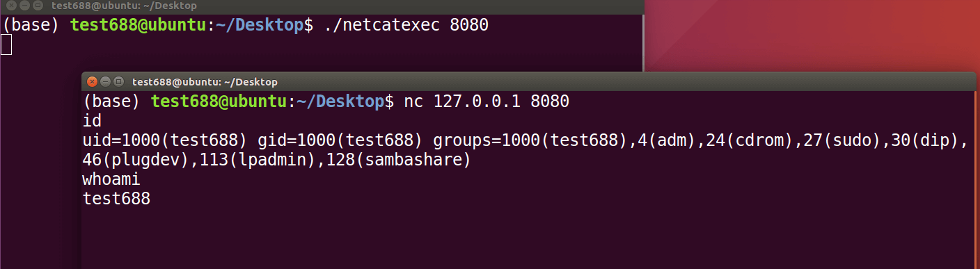The height and width of the screenshot is (269, 980).
Task: Click the background terminal's title bar text
Action: [x=124, y=6]
